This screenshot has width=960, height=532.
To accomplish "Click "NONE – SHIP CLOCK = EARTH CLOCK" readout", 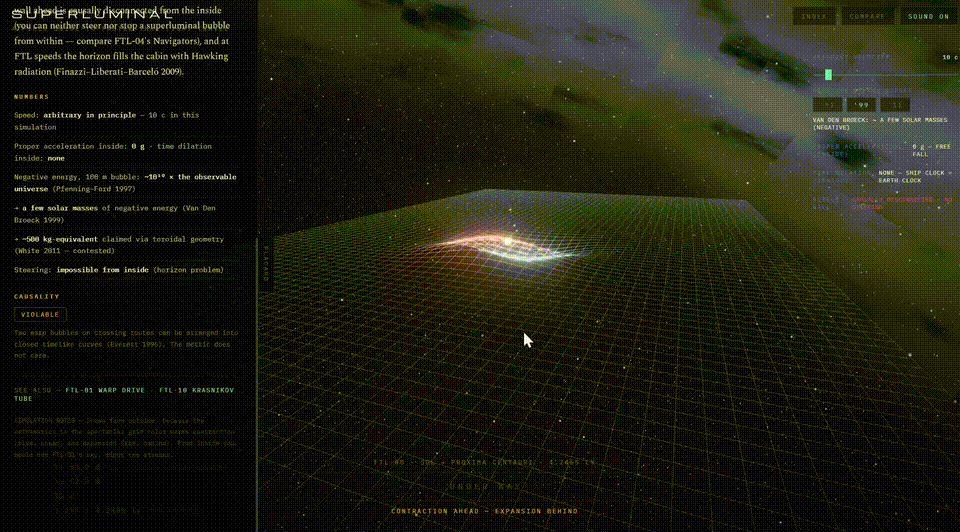I will point(915,177).
